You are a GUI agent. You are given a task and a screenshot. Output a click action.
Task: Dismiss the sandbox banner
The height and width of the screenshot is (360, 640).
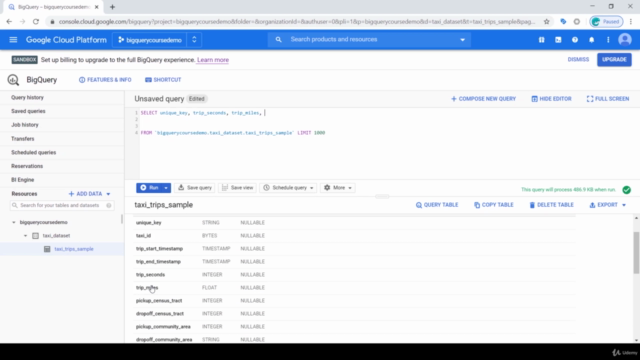pos(578,60)
